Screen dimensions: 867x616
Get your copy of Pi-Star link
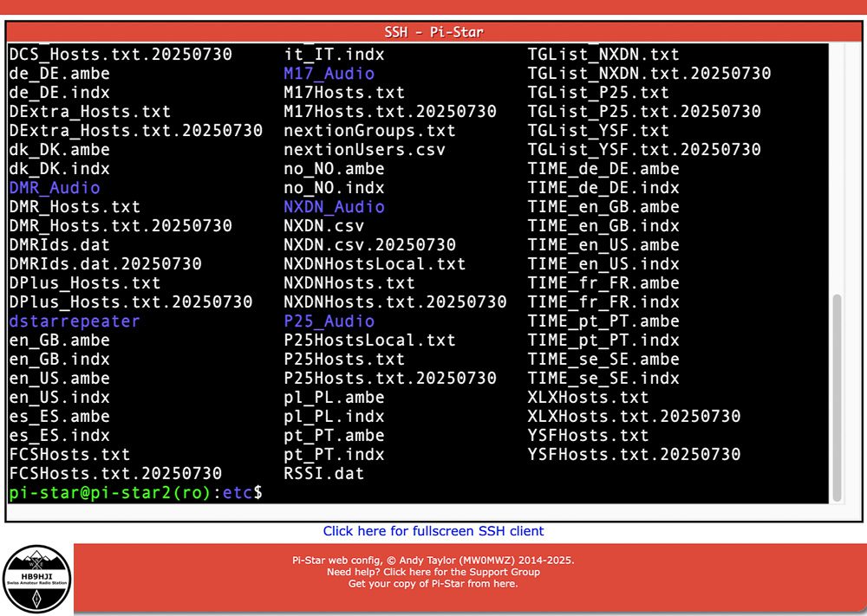pyautogui.click(x=433, y=583)
